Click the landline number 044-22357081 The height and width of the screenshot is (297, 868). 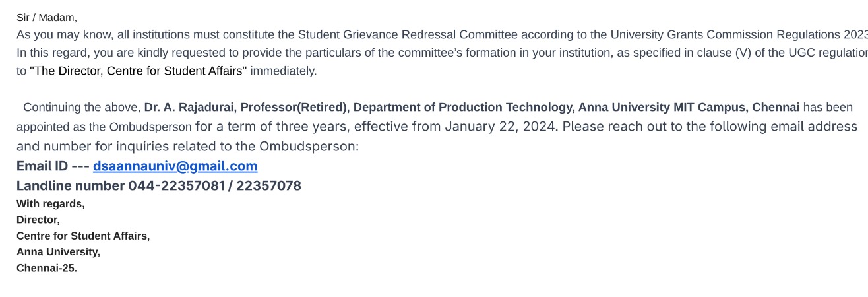coord(176,186)
